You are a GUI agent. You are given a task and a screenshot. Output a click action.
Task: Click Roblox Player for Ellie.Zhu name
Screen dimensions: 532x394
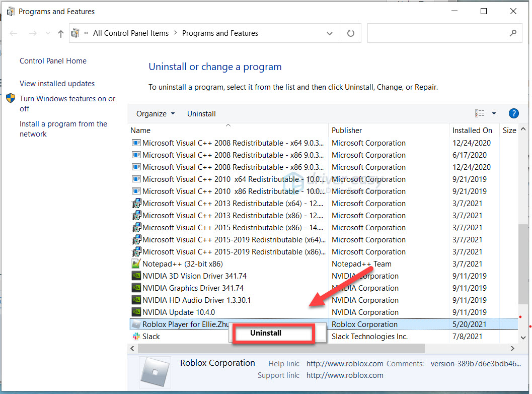(x=186, y=324)
